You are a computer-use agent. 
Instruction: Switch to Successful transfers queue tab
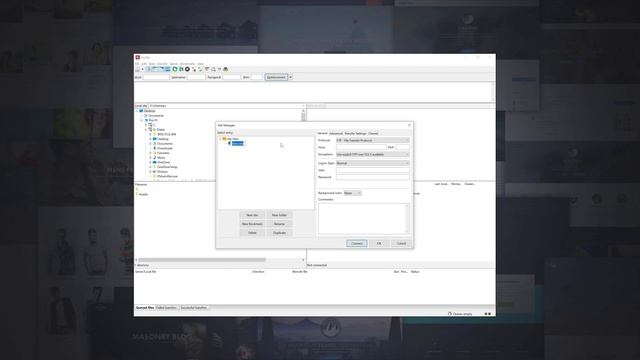194,308
